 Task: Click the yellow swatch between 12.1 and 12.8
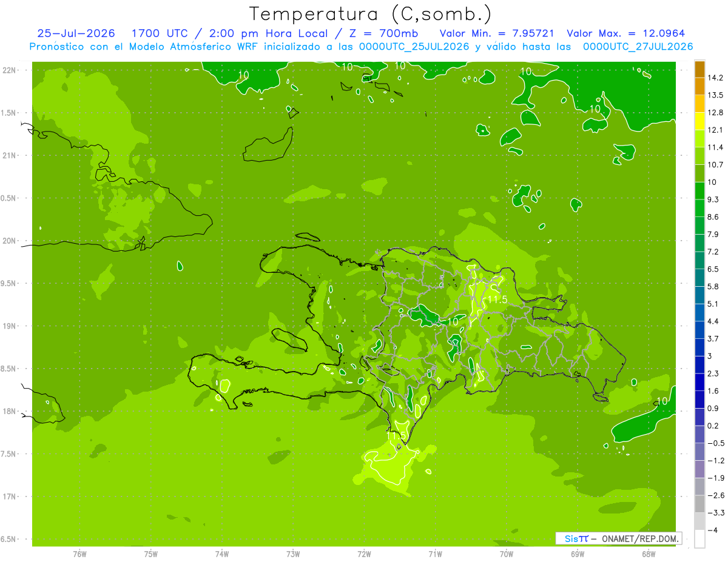pos(699,121)
